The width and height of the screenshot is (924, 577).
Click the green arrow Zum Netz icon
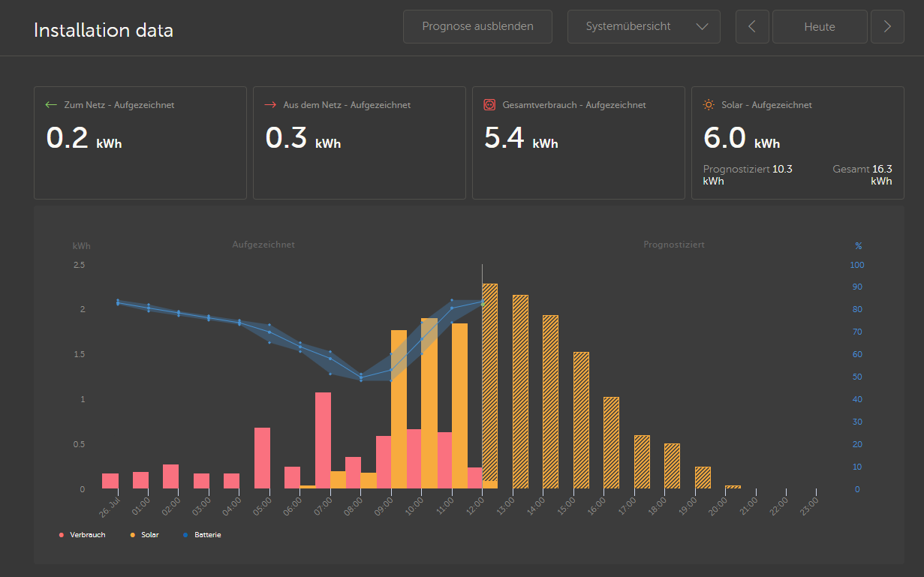(51, 105)
